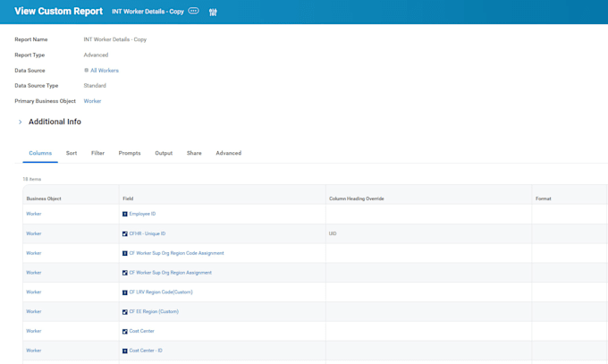
Task: Open the Worker primary business object link
Action: click(92, 101)
